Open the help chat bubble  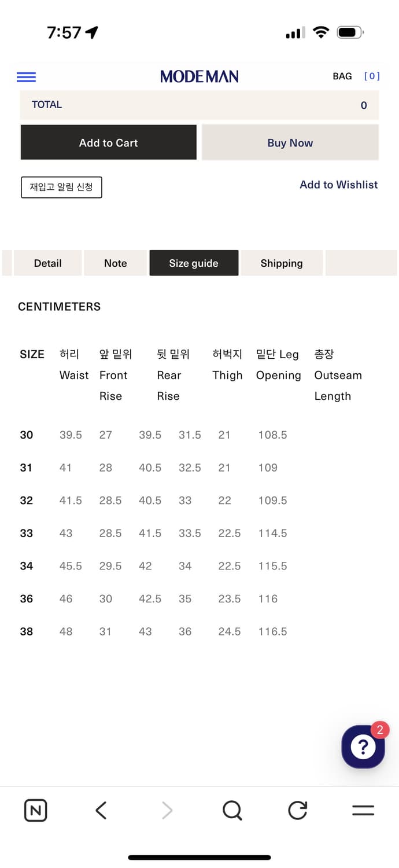(363, 747)
